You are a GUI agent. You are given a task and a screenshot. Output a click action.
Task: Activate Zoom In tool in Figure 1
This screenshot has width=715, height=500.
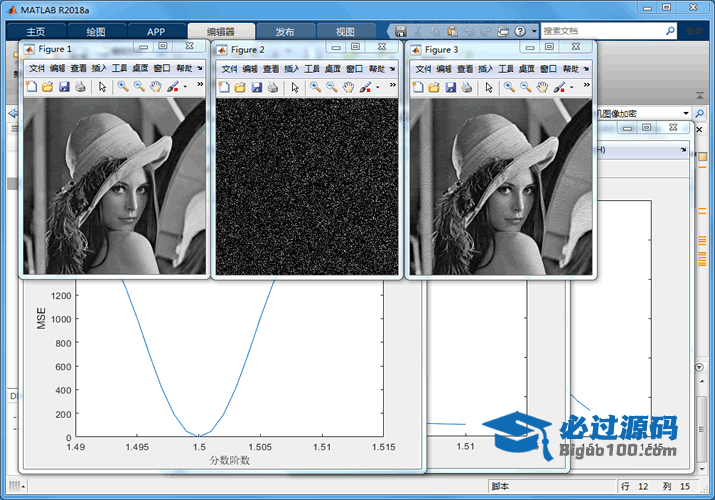123,87
